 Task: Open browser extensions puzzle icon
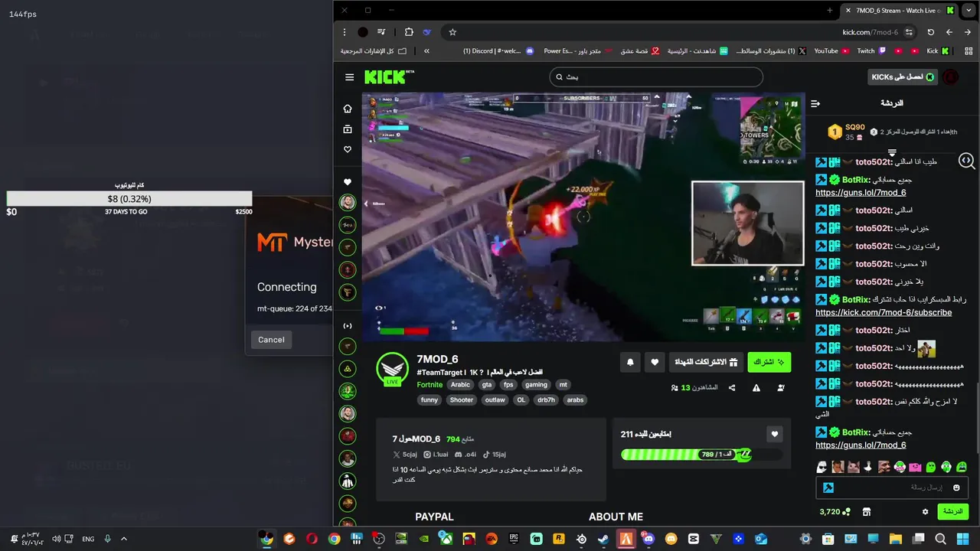point(409,32)
